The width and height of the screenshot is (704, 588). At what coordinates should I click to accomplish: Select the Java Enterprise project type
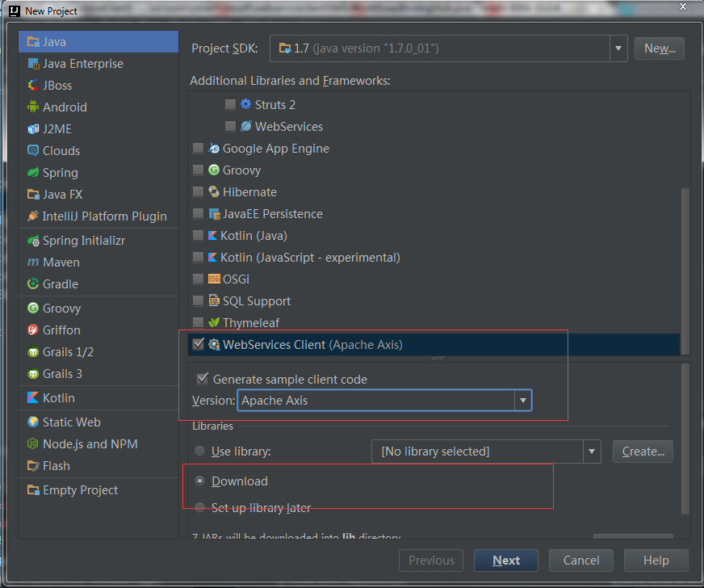pyautogui.click(x=98, y=64)
